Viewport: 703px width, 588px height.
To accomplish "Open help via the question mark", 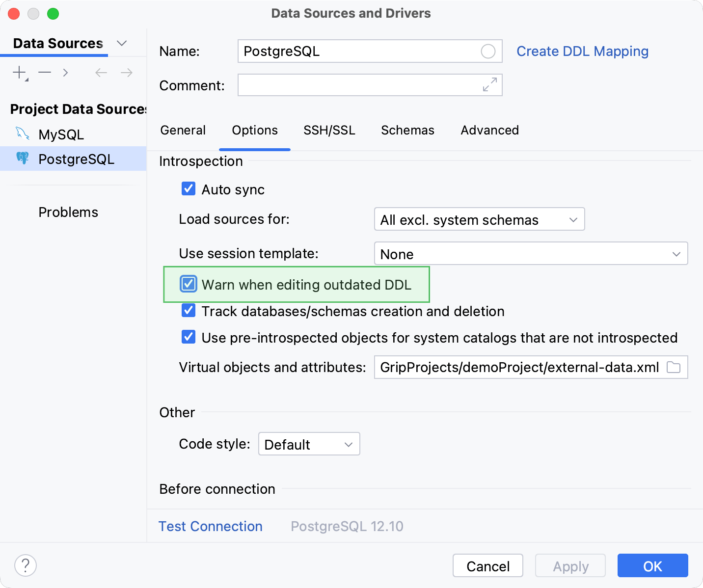I will (26, 565).
